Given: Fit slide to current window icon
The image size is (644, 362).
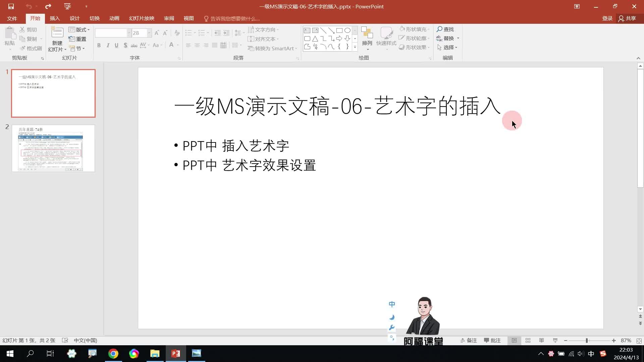Looking at the screenshot, I should (639, 341).
